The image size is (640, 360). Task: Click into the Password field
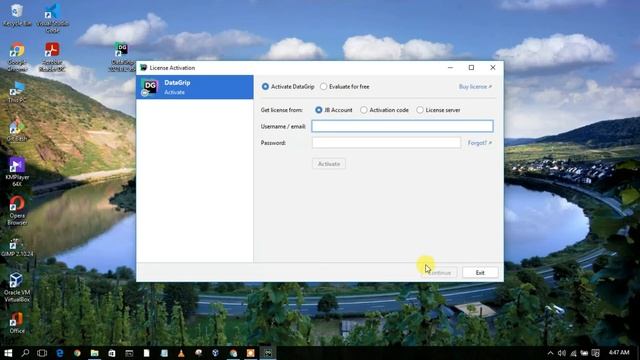point(386,142)
